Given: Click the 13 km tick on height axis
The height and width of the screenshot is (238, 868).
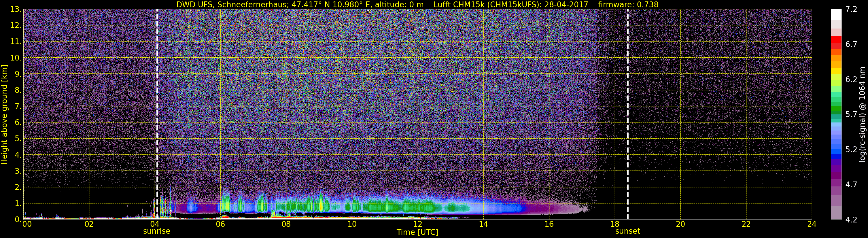Looking at the screenshot, I should (15, 9).
